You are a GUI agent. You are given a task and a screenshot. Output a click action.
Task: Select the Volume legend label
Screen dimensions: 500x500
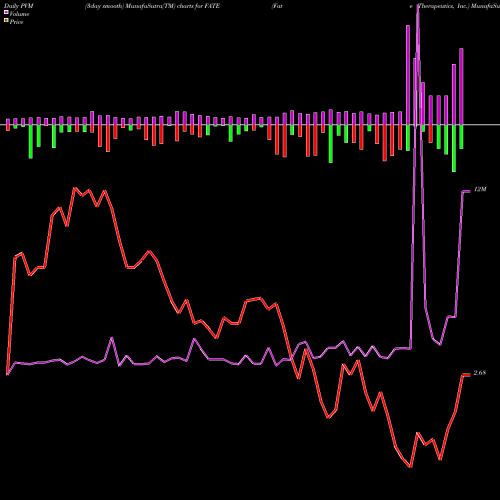19,14
